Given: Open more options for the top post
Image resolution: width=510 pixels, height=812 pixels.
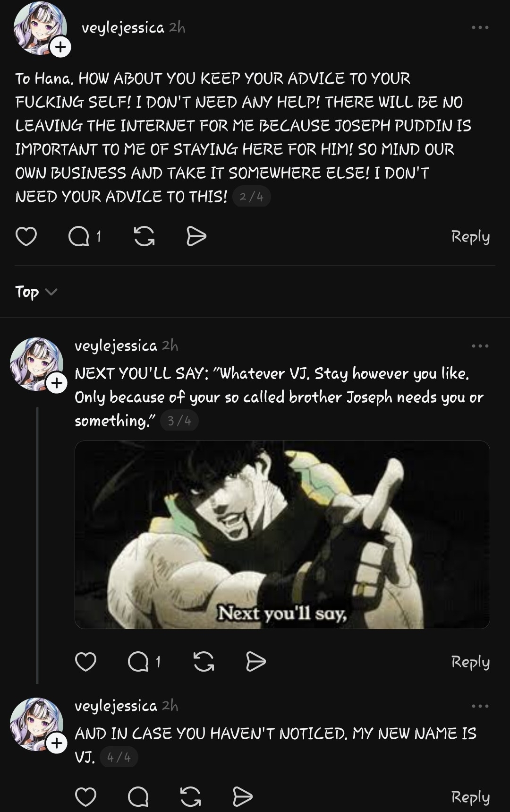Looking at the screenshot, I should tap(480, 27).
